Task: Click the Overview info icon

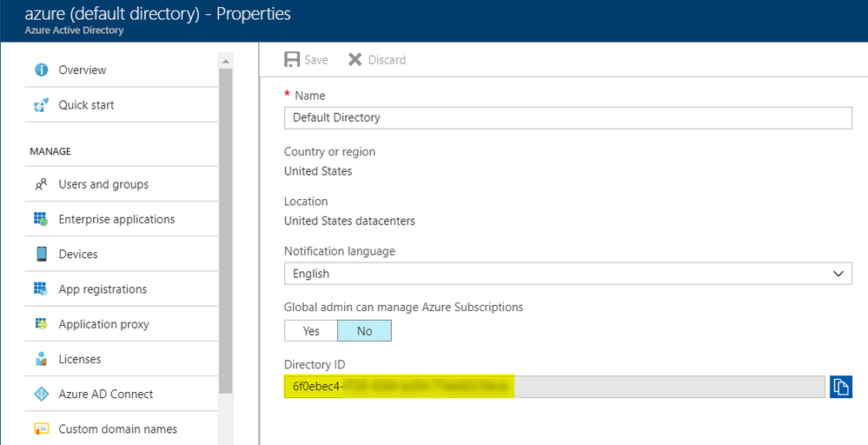Action: pos(41,70)
